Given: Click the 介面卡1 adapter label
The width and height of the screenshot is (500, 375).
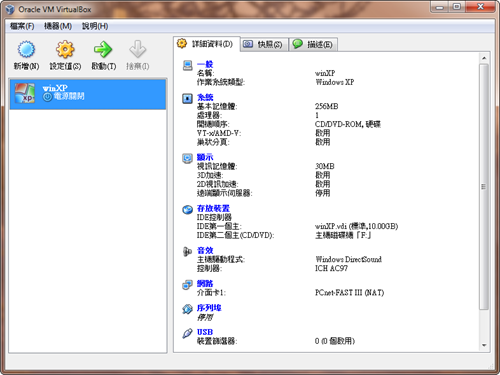Looking at the screenshot, I should [x=211, y=293].
